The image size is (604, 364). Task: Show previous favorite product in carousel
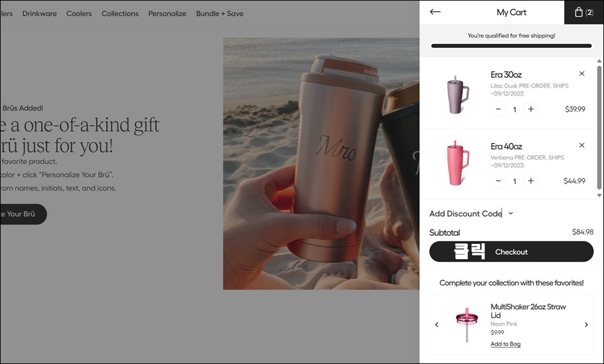click(437, 325)
